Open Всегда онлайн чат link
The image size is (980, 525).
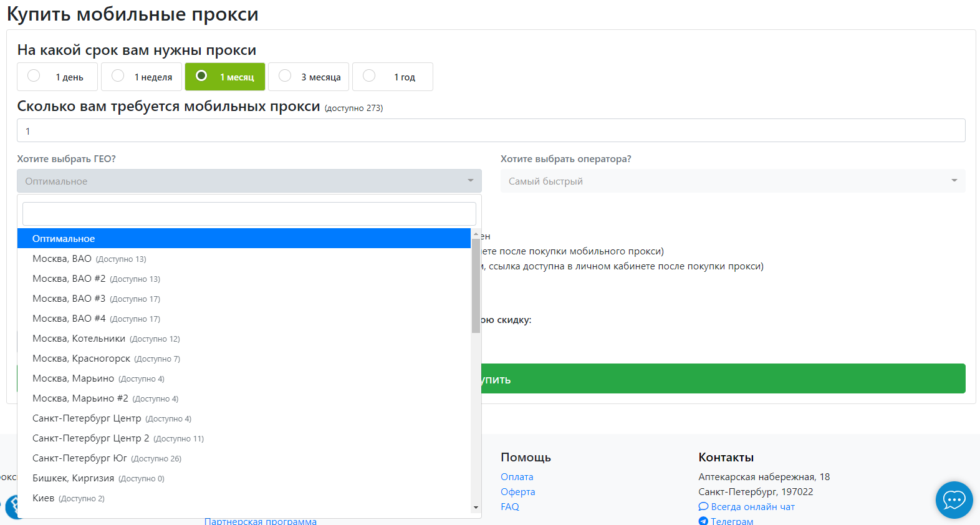pos(747,506)
